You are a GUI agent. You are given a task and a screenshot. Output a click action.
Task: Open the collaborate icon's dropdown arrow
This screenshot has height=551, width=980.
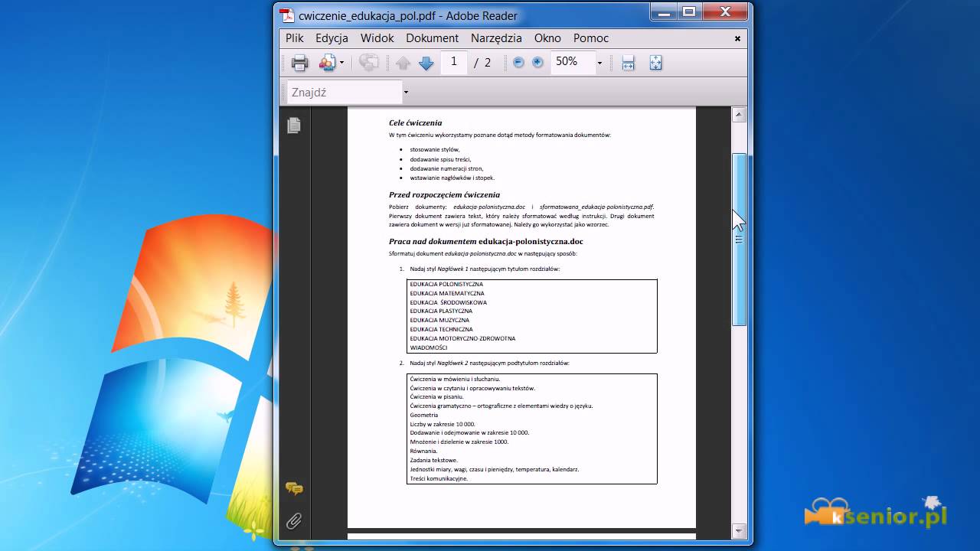(x=341, y=63)
